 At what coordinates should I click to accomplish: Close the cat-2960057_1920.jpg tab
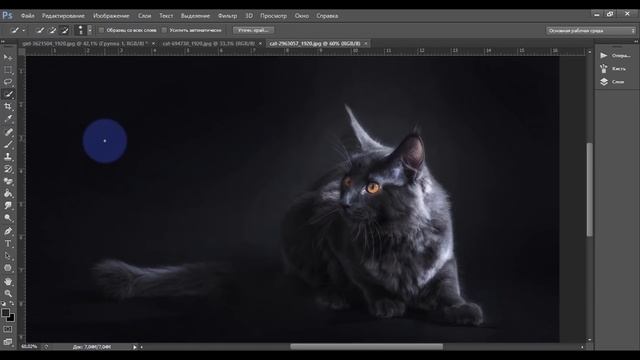[366, 43]
